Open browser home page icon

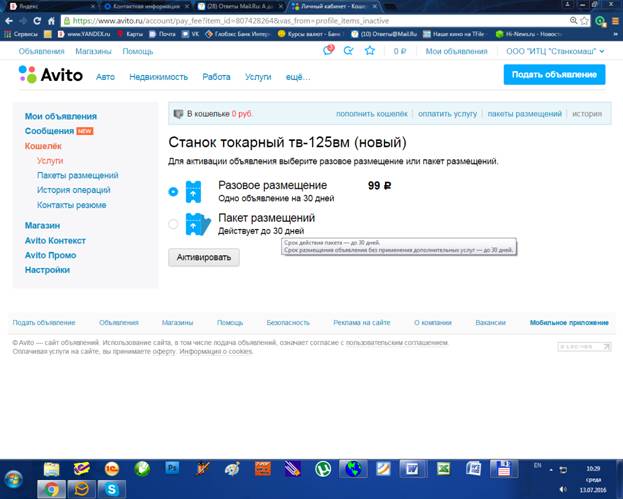(x=51, y=21)
